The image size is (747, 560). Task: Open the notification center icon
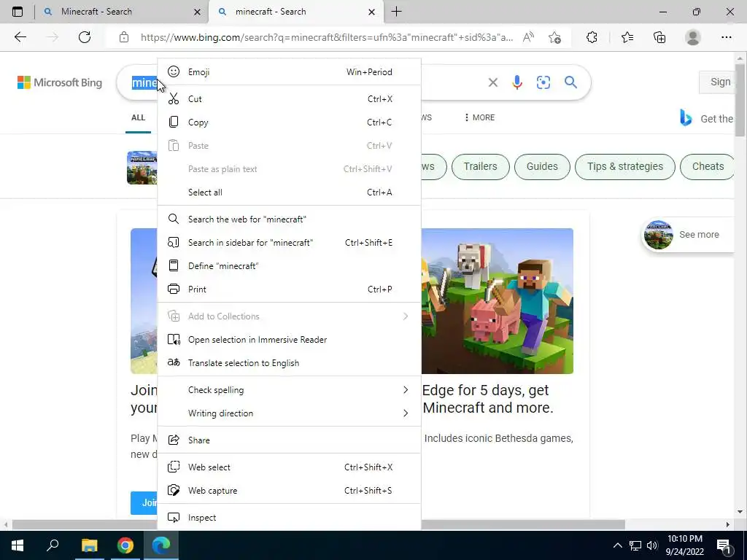click(x=724, y=545)
